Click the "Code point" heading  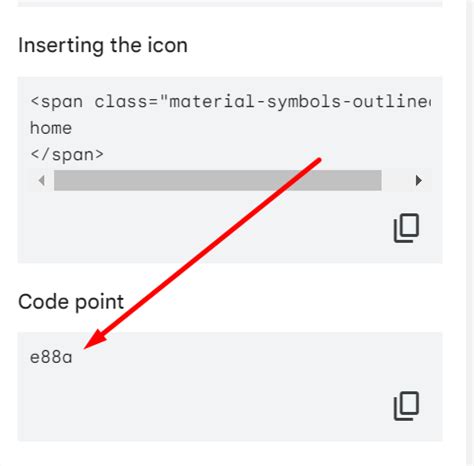point(71,302)
